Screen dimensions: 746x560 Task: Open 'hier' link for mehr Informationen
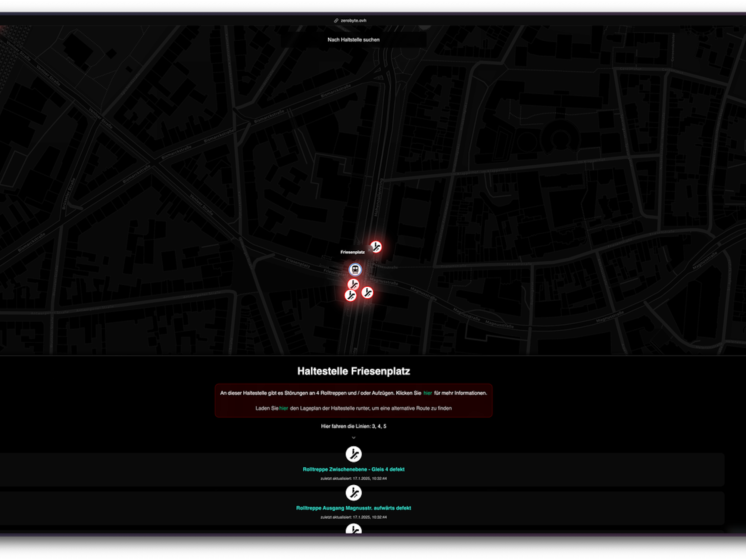click(x=427, y=393)
